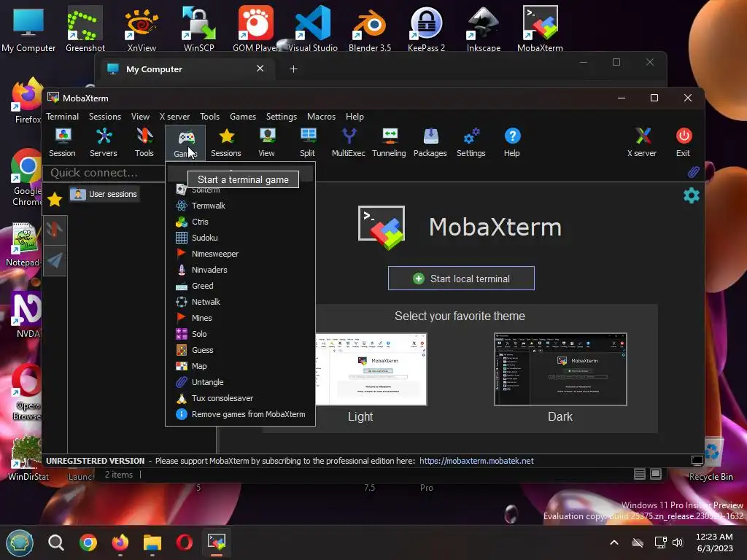Image resolution: width=747 pixels, height=560 pixels.
Task: Open the MultiExec toolbar icon
Action: [x=348, y=142]
